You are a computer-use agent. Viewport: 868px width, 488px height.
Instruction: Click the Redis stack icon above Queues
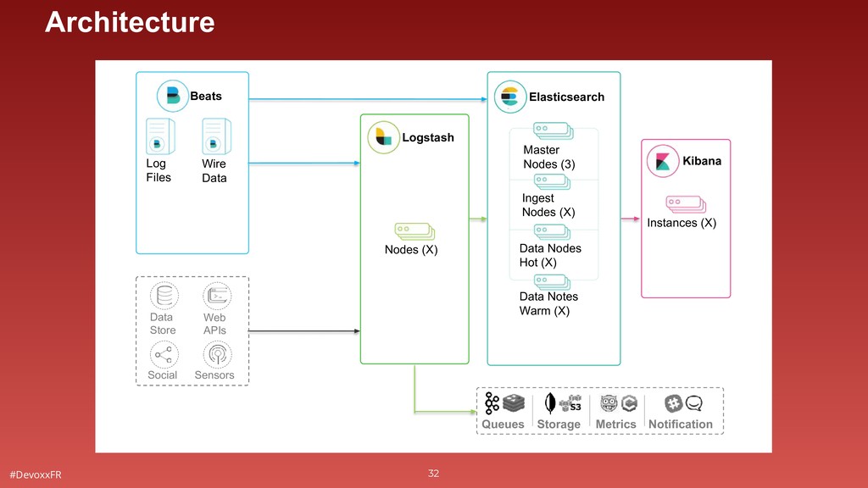(x=514, y=403)
